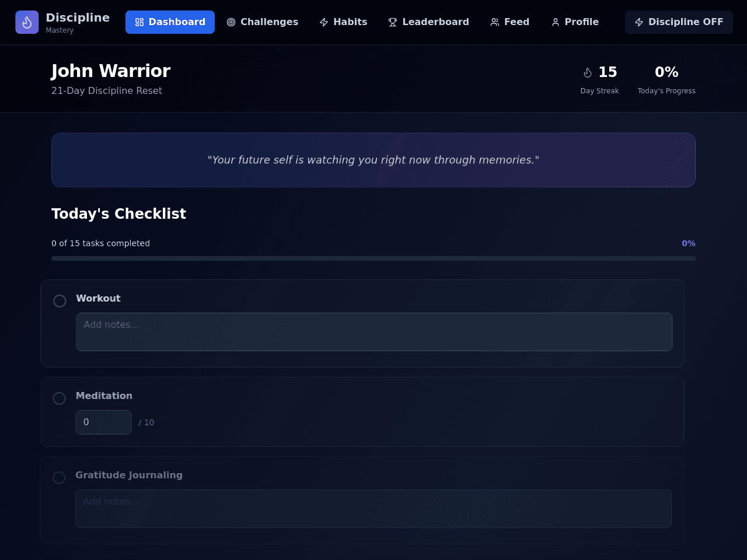Screen dimensions: 747x560
Task: Click the '0 of 15 tasks completed' text
Action: [100, 243]
